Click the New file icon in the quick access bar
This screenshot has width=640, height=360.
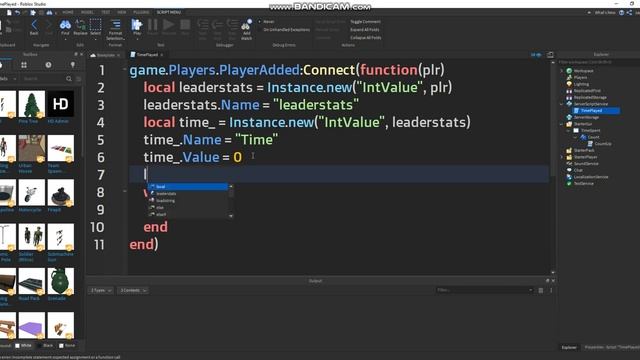point(9,13)
